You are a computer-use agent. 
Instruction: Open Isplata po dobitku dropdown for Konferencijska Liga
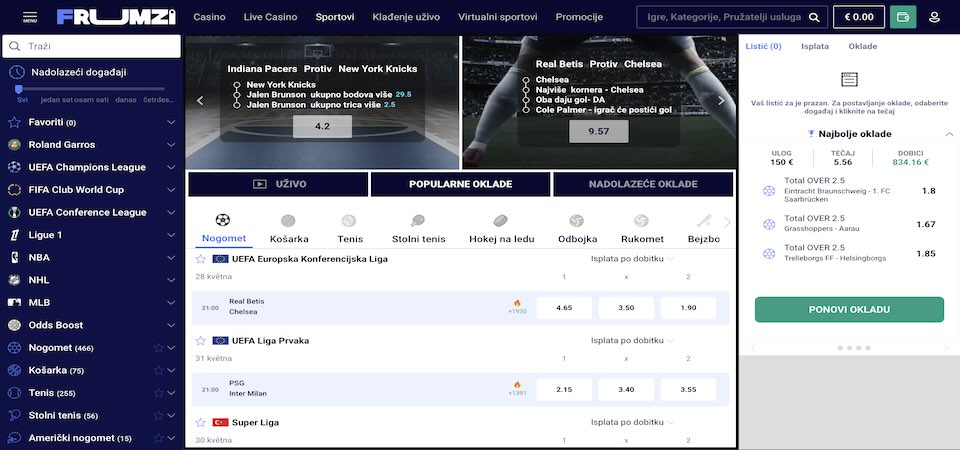pos(633,259)
